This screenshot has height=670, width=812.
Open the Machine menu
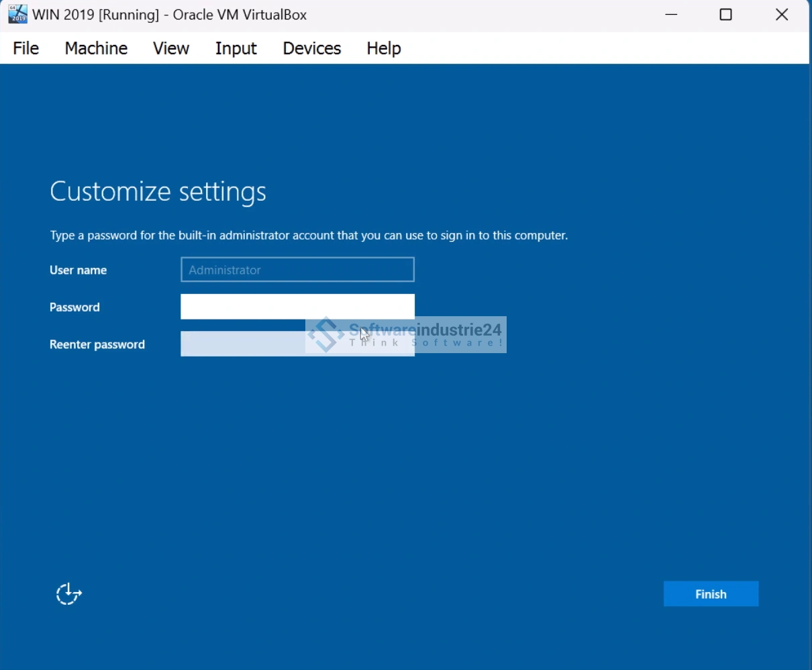click(96, 48)
